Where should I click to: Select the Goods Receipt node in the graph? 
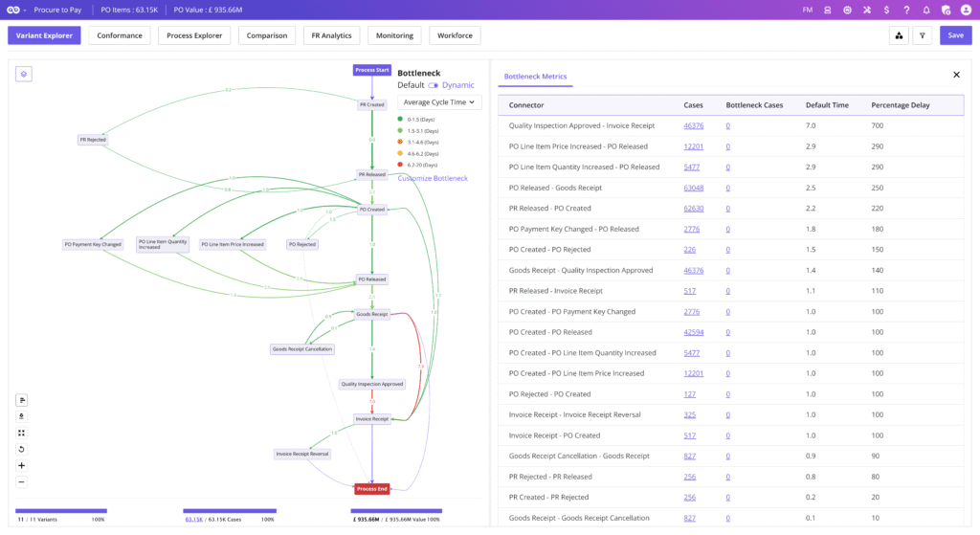tap(371, 314)
